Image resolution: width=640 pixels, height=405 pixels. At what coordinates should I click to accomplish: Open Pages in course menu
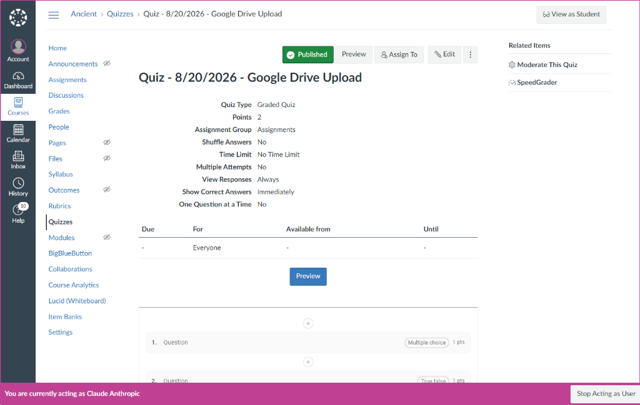tap(57, 143)
